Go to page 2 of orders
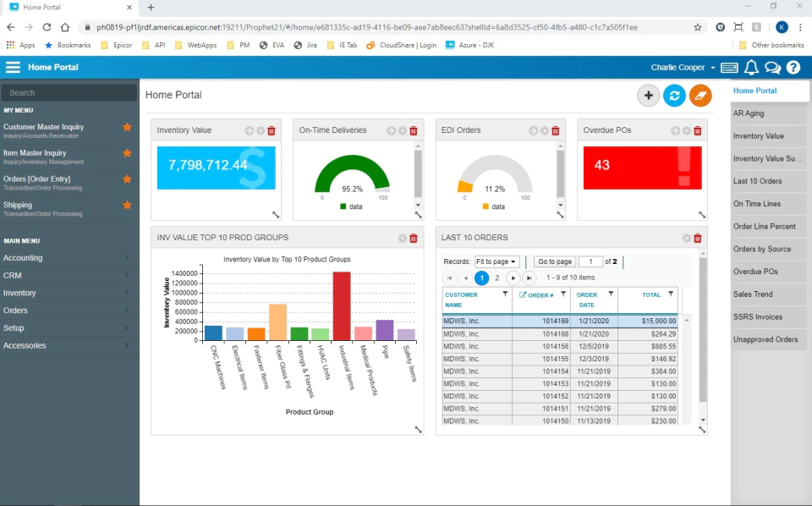The image size is (812, 506). pyautogui.click(x=497, y=278)
